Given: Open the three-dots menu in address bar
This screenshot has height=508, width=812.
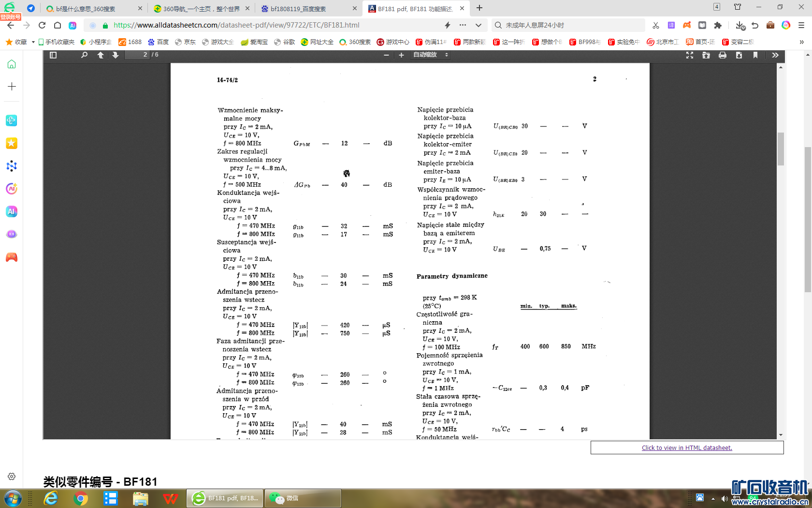Looking at the screenshot, I should (463, 25).
